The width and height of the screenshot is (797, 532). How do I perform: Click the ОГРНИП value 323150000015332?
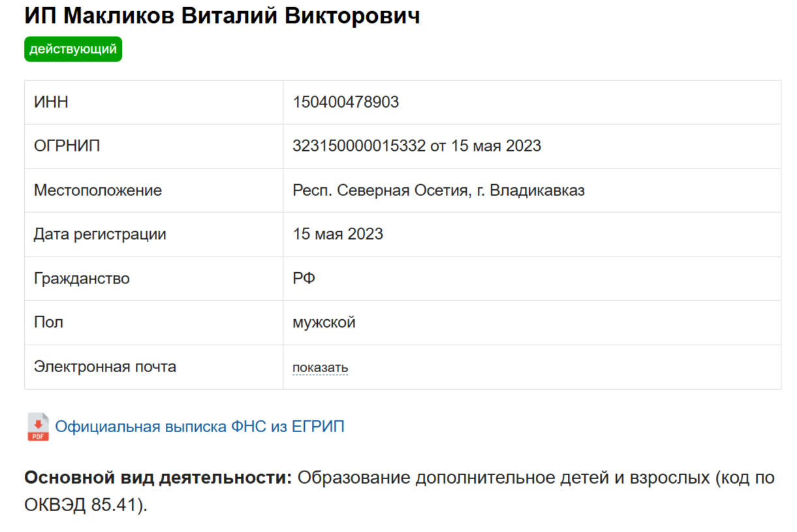(x=359, y=146)
